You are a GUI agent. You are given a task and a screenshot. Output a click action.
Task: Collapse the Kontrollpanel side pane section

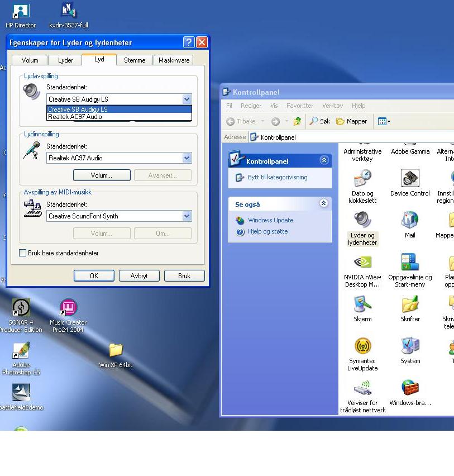click(x=324, y=160)
